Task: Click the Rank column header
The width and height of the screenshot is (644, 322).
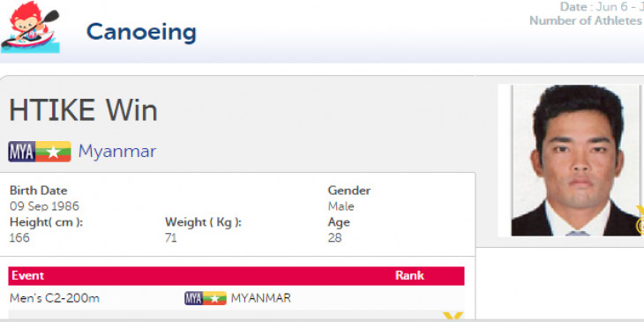Action: pyautogui.click(x=409, y=275)
